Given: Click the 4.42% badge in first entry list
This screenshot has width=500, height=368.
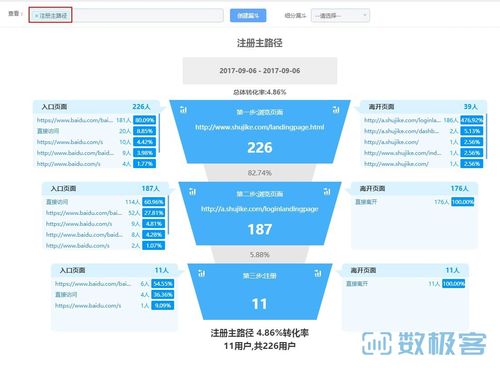Looking at the screenshot, I should 144,142.
